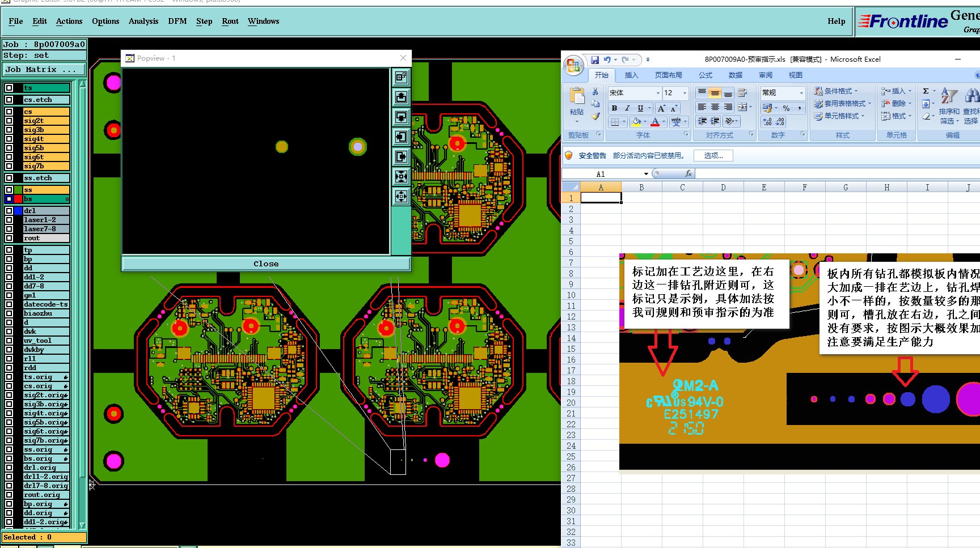This screenshot has height=548, width=980.
Task: Toggle visibility box of layer ss.etch
Action: point(9,178)
